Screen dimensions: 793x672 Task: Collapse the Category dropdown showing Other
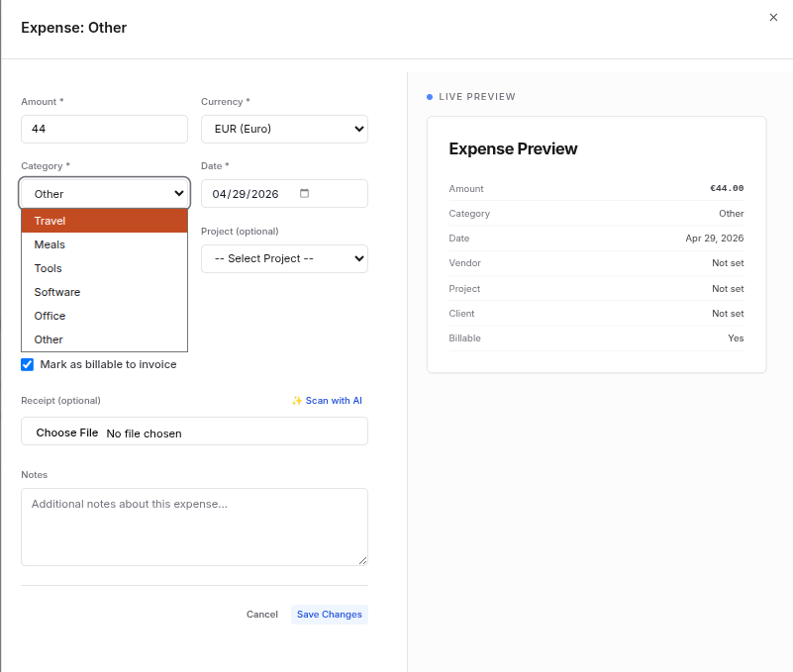tap(104, 194)
